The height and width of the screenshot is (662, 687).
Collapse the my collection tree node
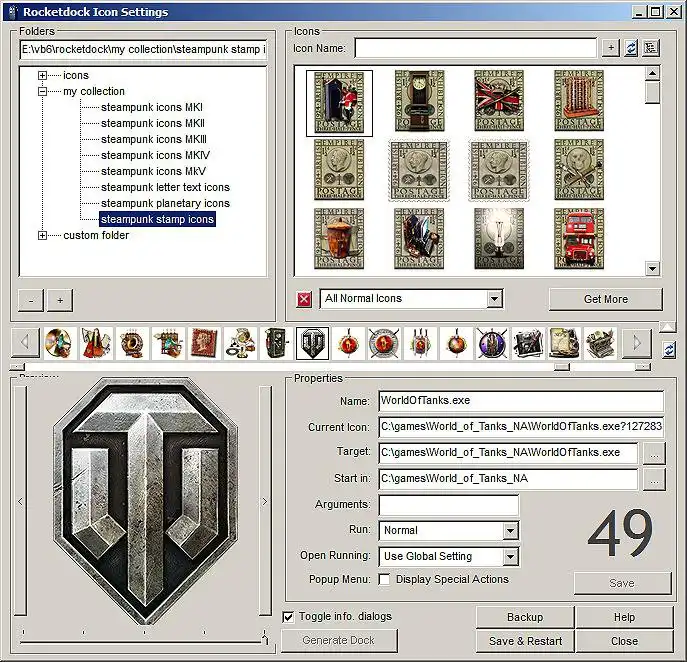(42, 92)
